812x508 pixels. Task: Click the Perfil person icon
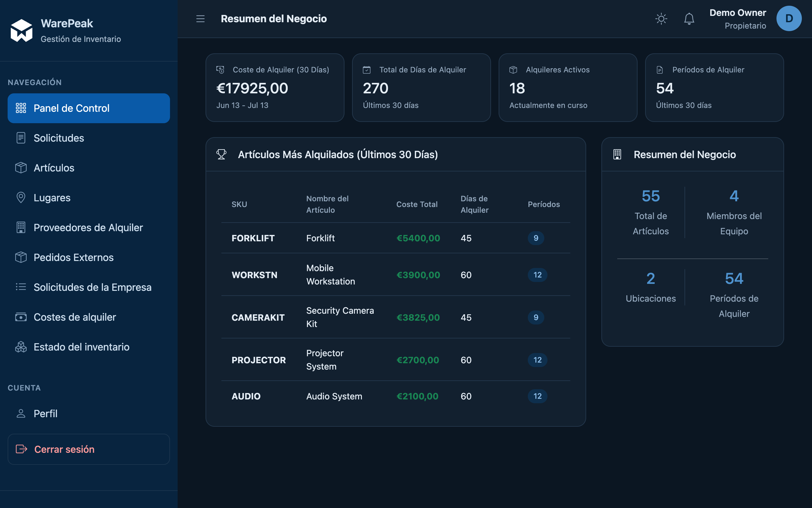pyautogui.click(x=21, y=414)
